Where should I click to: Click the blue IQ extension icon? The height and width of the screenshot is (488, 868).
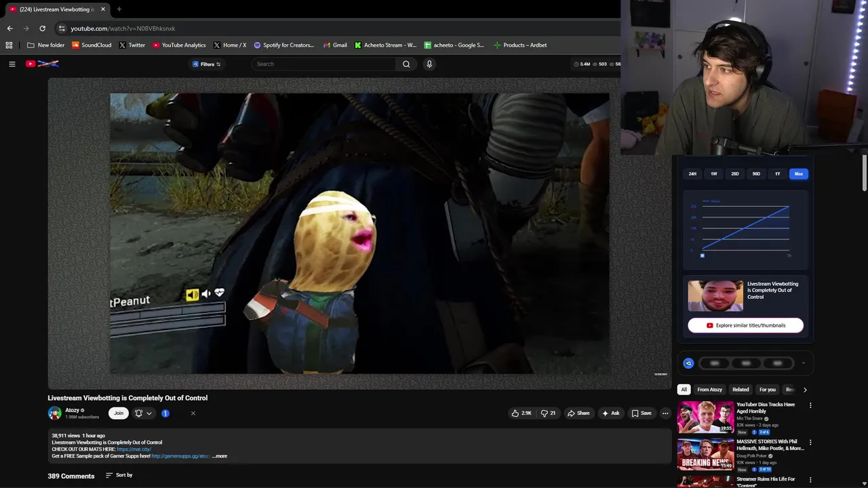(x=688, y=363)
